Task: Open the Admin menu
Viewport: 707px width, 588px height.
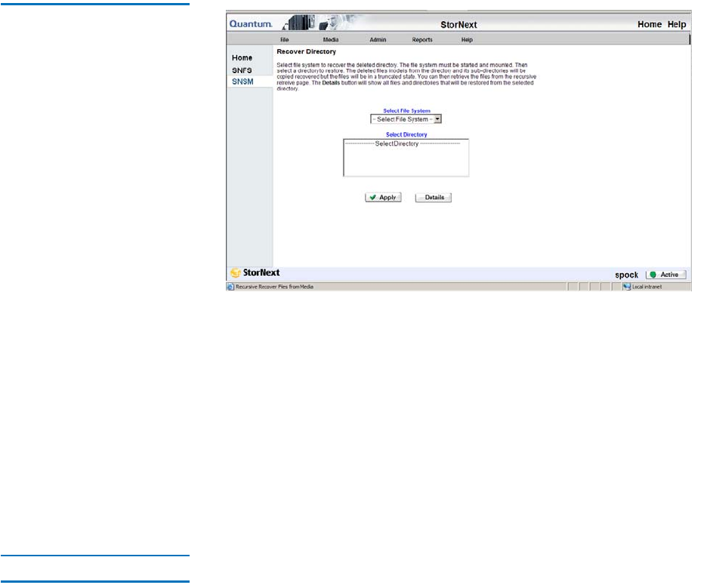Action: tap(378, 40)
